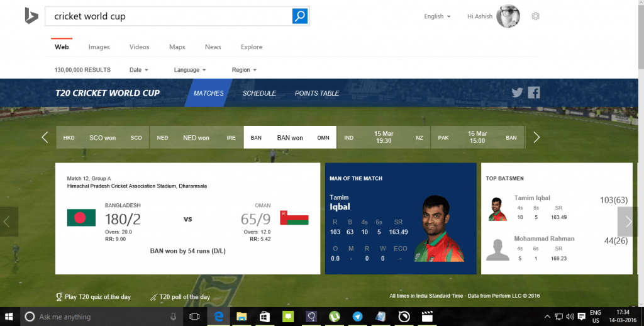The height and width of the screenshot is (326, 644).
Task: Switch to the Web tab
Action: (x=62, y=47)
